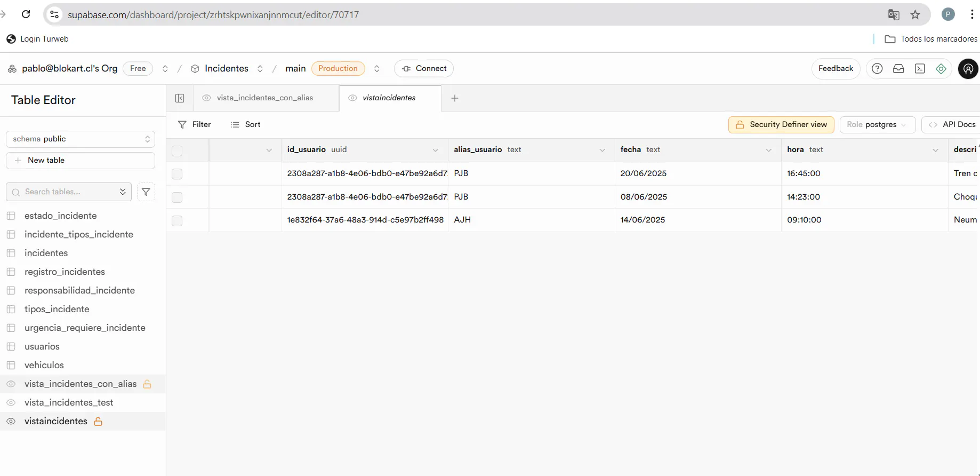980x476 pixels.
Task: Click the lock icon next to vistaincidentes
Action: [98, 422]
